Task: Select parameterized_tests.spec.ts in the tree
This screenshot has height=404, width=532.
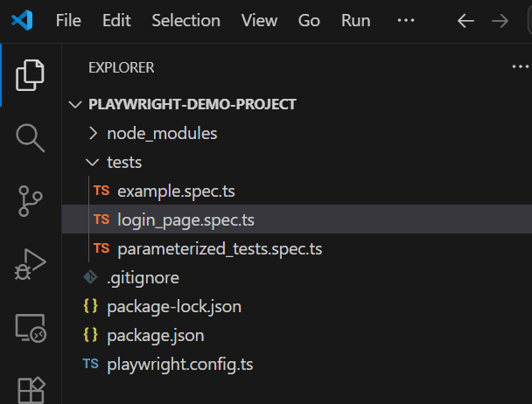Action: pos(219,248)
